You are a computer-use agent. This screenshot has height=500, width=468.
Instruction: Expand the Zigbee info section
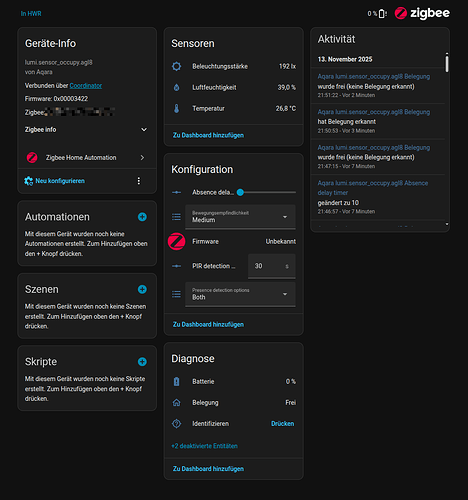click(86, 129)
